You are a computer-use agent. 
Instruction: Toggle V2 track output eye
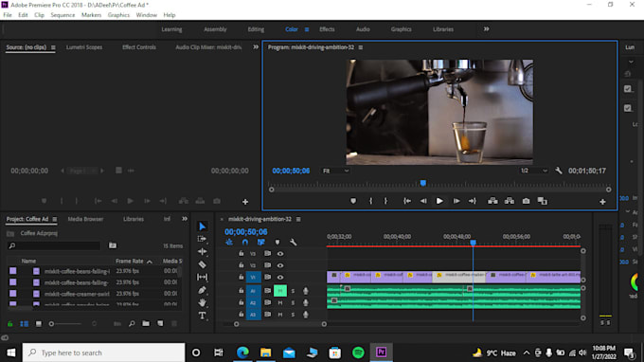(x=280, y=265)
